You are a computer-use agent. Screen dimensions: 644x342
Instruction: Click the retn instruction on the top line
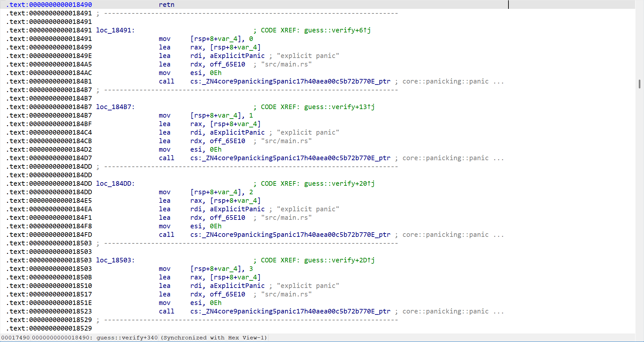166,5
